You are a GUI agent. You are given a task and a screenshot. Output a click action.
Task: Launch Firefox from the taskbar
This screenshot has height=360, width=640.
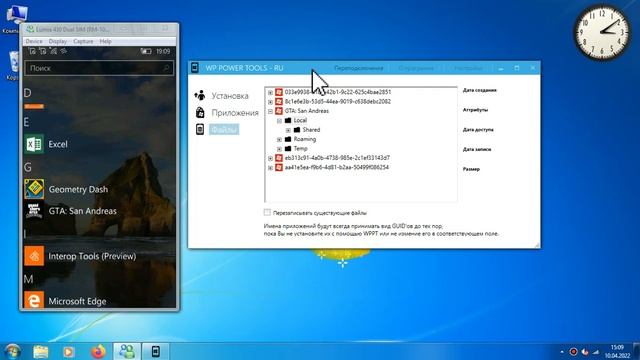pos(98,351)
